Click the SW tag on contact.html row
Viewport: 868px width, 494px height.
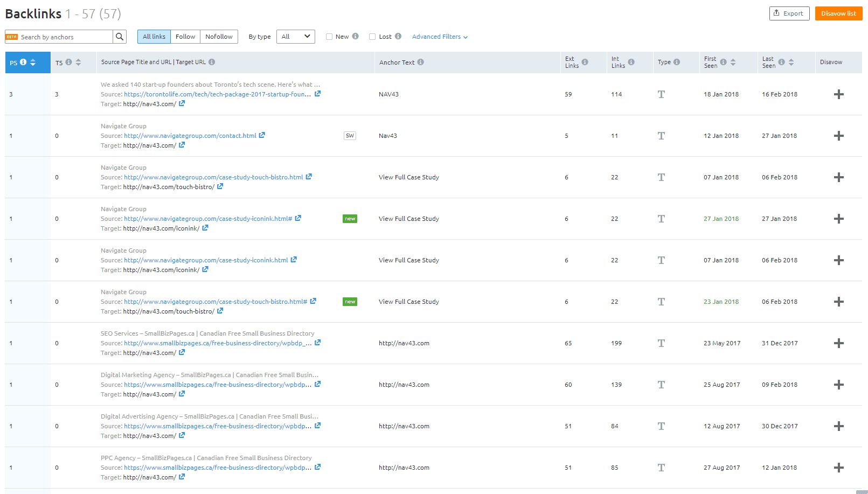(350, 136)
